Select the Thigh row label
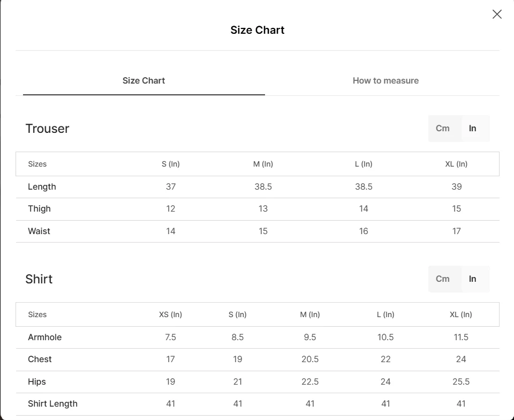 pyautogui.click(x=39, y=209)
